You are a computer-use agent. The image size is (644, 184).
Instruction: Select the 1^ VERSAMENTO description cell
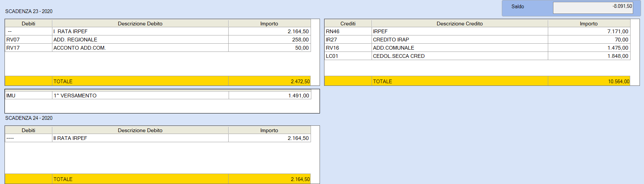[140, 96]
